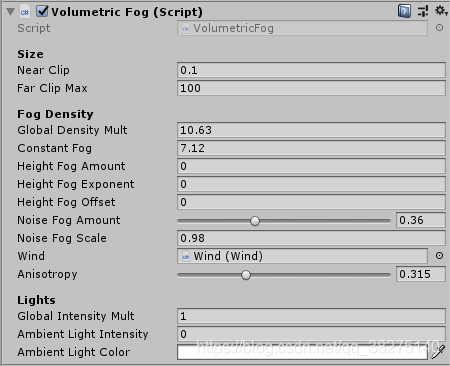This screenshot has width=450, height=366.
Task: Open the component presets icon
Action: pyautogui.click(x=423, y=11)
